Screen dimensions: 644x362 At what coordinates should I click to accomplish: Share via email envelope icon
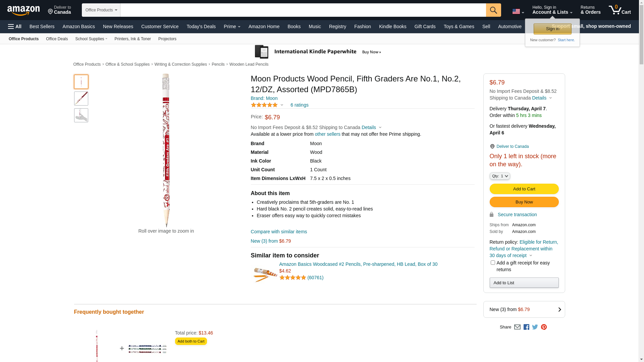(517, 327)
